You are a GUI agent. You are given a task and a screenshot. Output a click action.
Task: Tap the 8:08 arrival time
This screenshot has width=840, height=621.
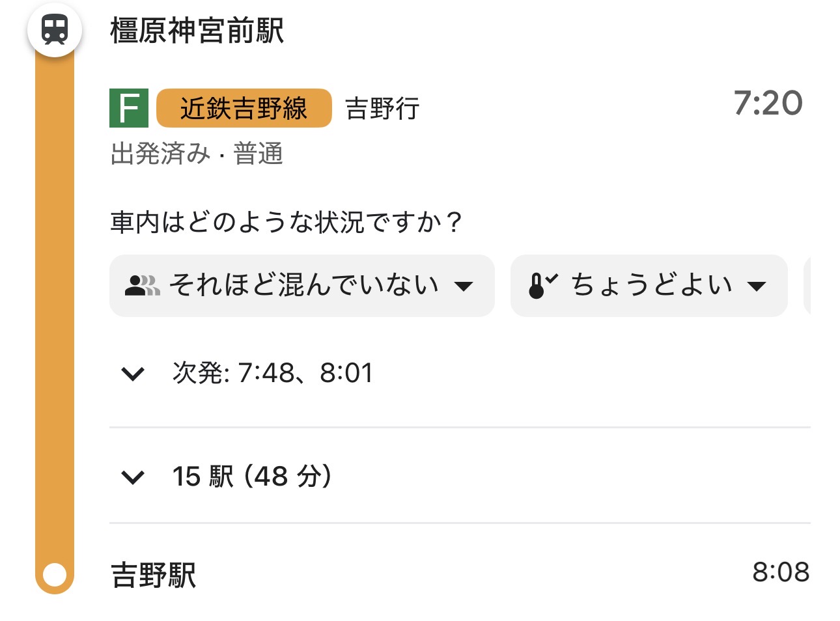[781, 572]
